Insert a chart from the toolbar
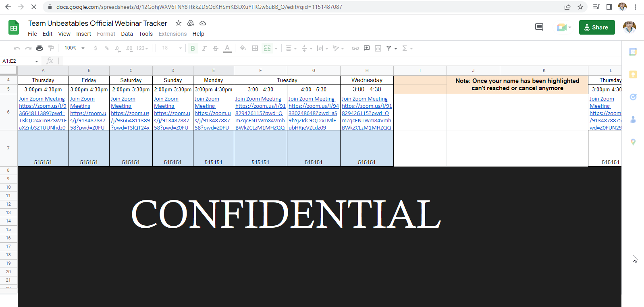Screen dimensions: 644x307 coord(378,48)
